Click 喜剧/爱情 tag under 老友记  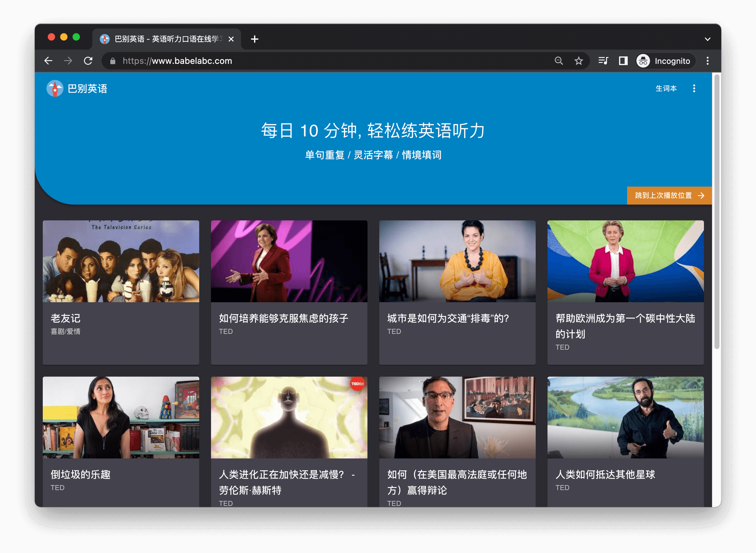click(x=66, y=331)
